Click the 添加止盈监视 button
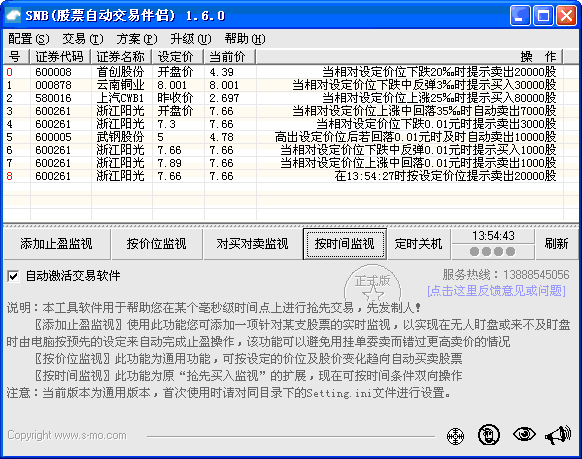The height and width of the screenshot is (459, 582). click(57, 244)
